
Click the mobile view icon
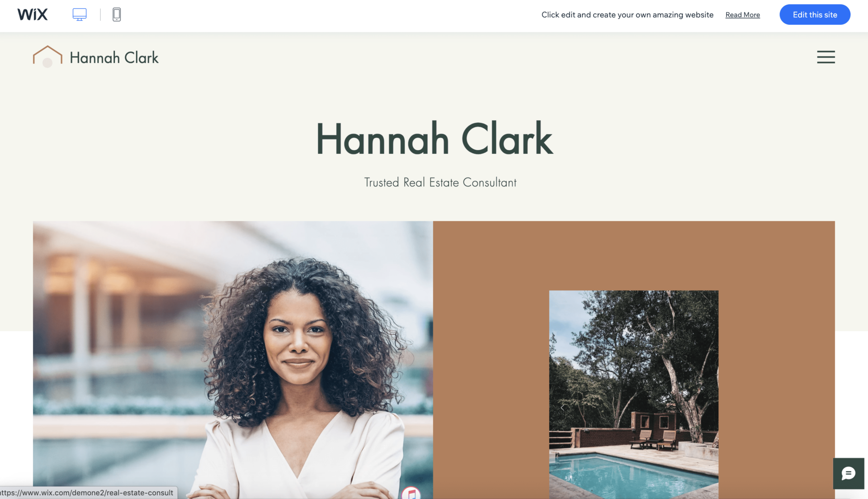117,14
